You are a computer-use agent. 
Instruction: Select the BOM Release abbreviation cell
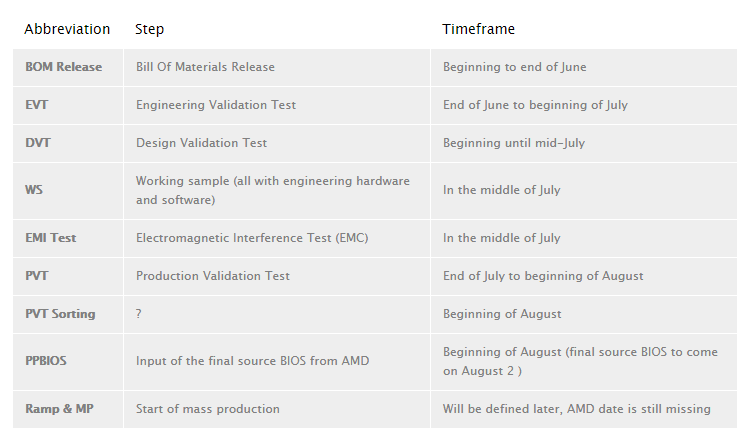coord(68,67)
